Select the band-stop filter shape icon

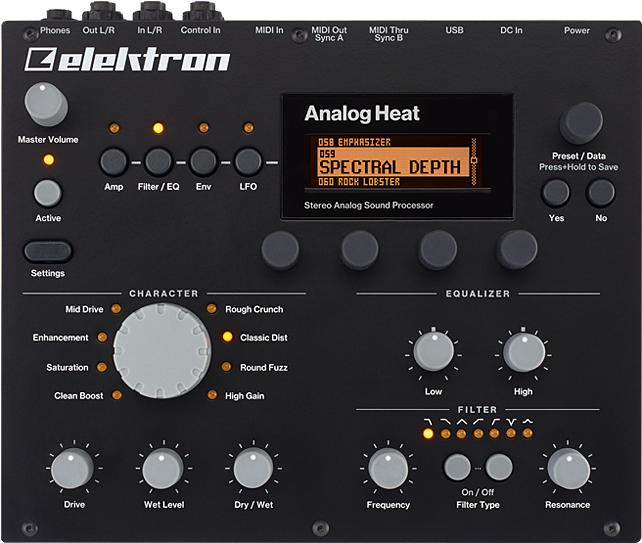511,422
